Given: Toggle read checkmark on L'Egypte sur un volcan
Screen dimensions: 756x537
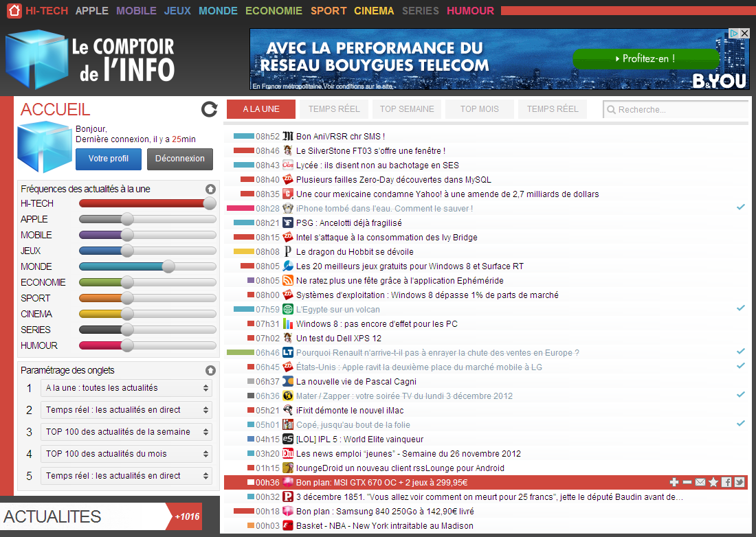Looking at the screenshot, I should [x=741, y=308].
